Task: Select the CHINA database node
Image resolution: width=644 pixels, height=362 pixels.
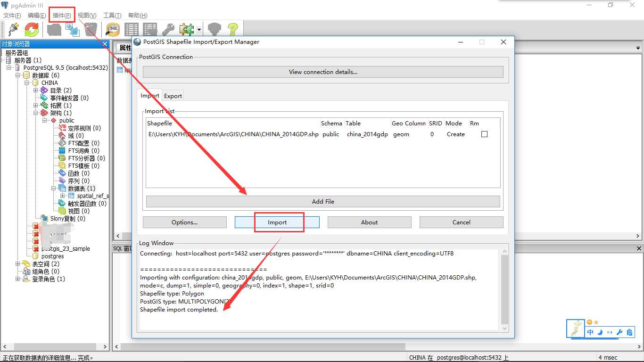Action: pyautogui.click(x=50, y=82)
